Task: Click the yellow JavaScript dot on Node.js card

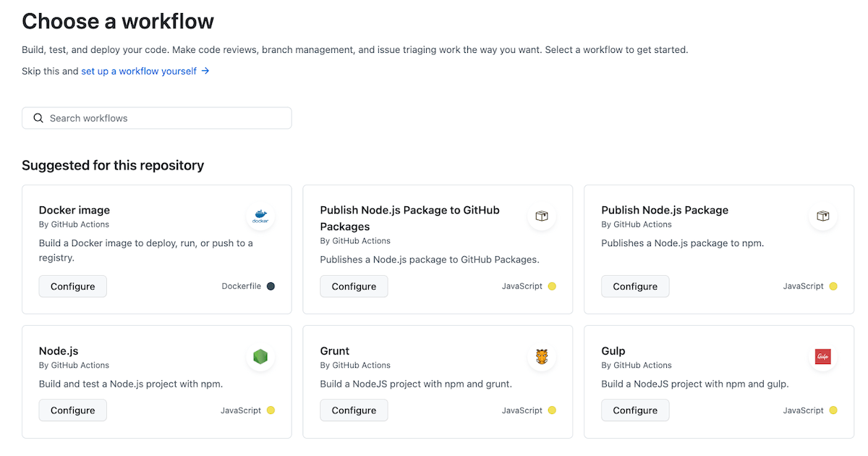Action: pyautogui.click(x=270, y=410)
